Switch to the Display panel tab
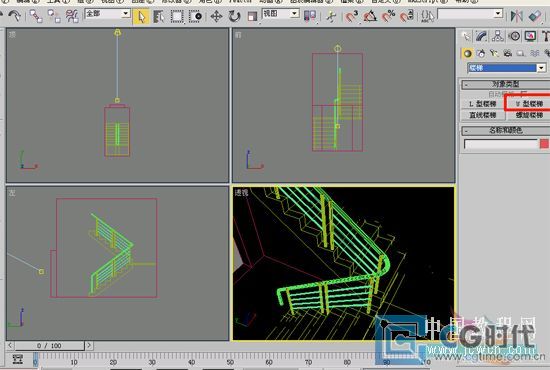Screen dimensions: 550x370 (x=530, y=36)
